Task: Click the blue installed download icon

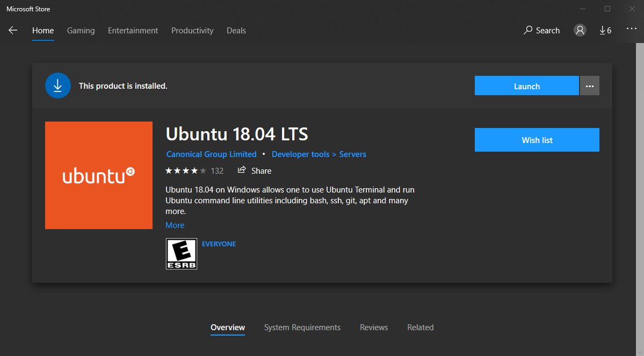Action: (58, 86)
